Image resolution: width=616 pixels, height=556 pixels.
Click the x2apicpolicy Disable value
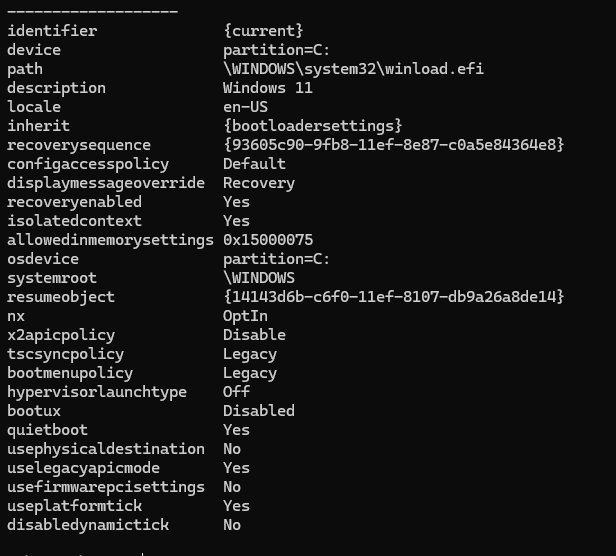click(254, 335)
